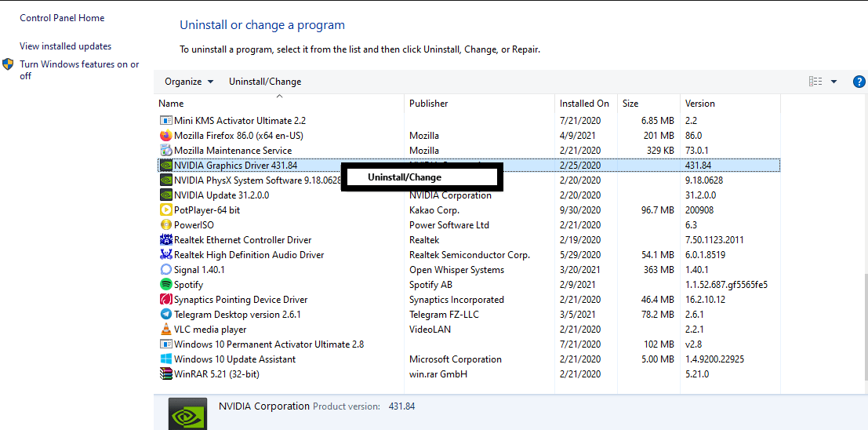Open Turn Windows features on or off
Viewport: 868px width, 430px height.
pyautogui.click(x=79, y=70)
